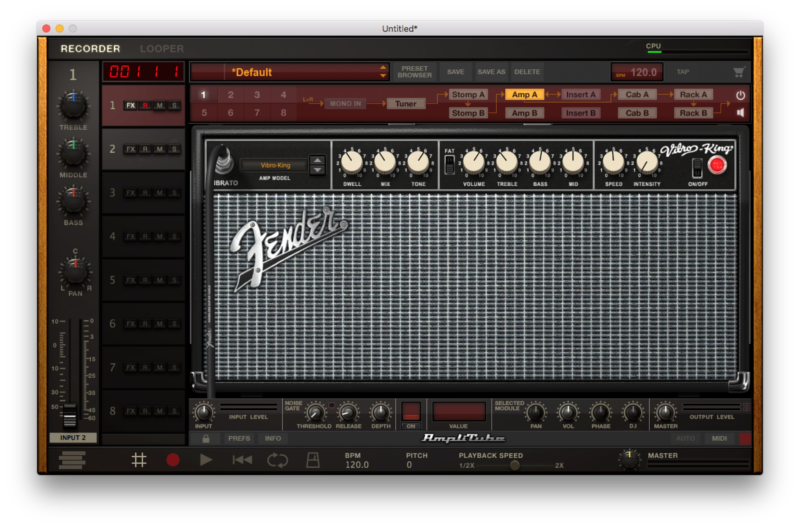Image resolution: width=801 pixels, height=528 pixels.
Task: Click the amp Tone knob
Action: tap(418, 162)
